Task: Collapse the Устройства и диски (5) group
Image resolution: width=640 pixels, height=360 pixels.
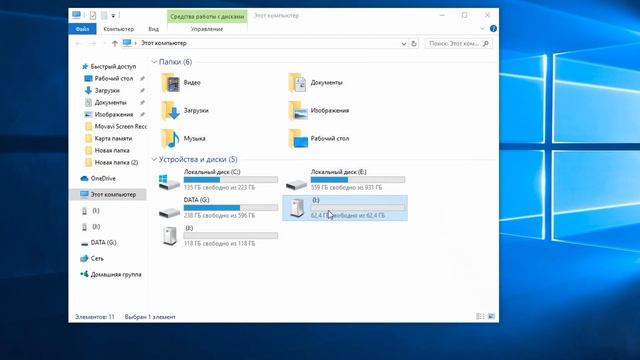Action: point(154,160)
